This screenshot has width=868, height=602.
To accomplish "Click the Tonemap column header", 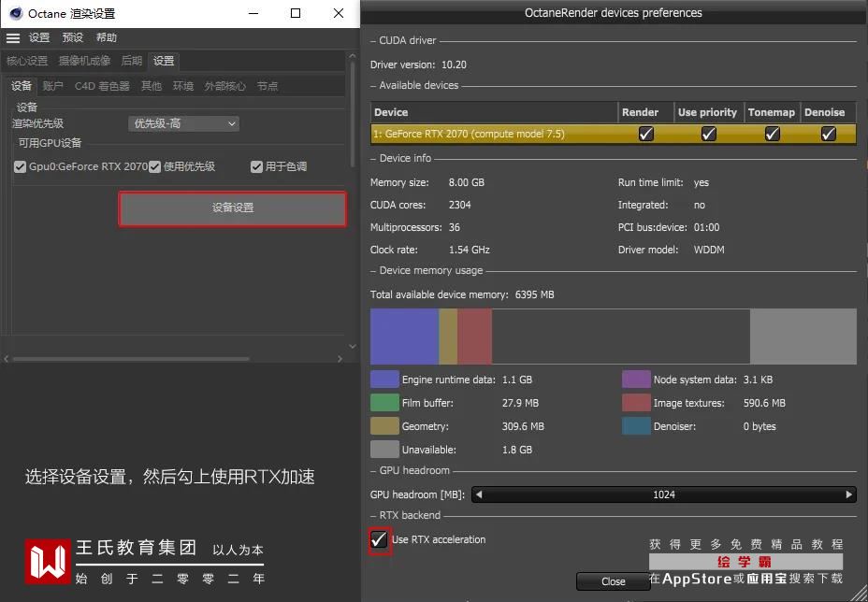I will 772,112.
